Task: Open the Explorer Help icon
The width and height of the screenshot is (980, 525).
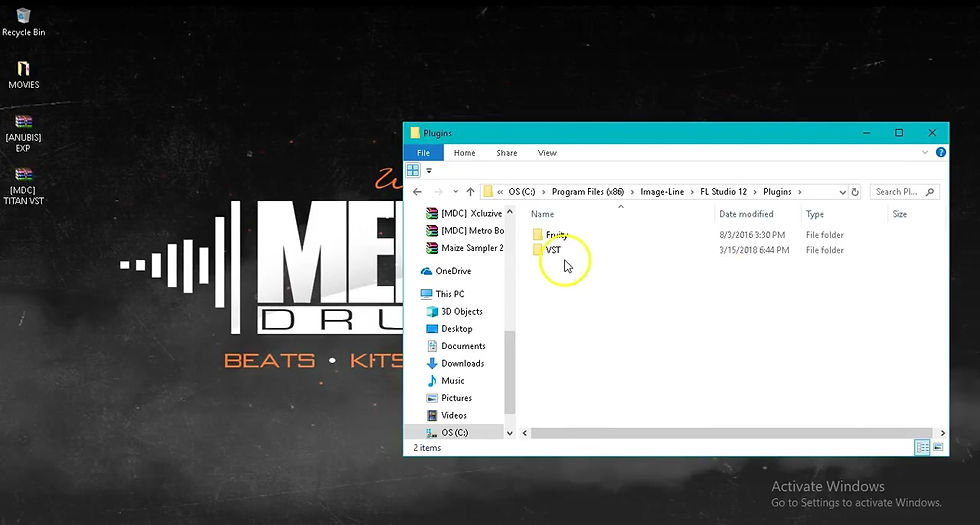Action: click(941, 152)
